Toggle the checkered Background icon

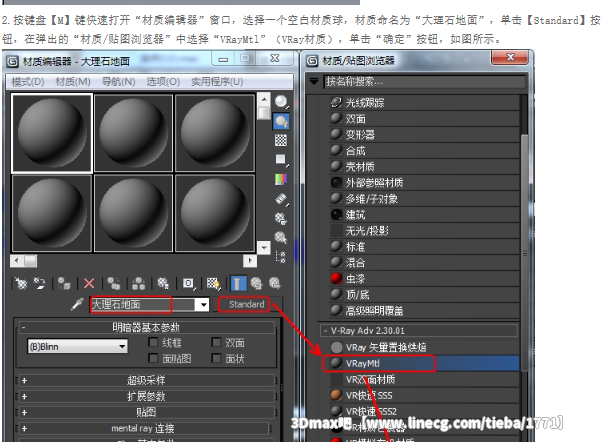pos(281,140)
